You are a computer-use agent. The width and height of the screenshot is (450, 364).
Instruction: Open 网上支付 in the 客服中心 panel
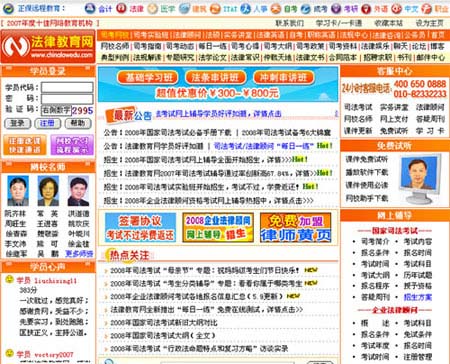(394, 119)
